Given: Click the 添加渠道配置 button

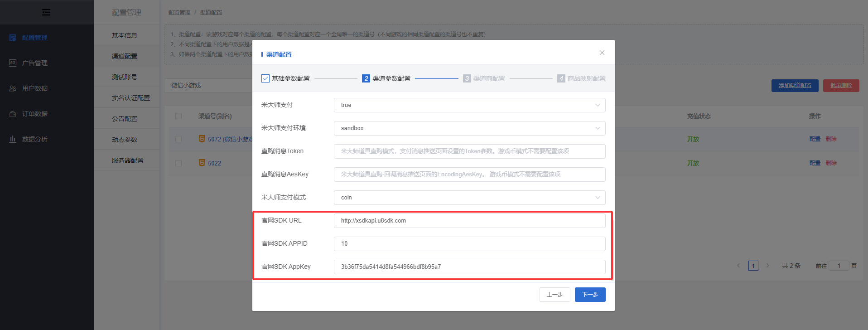Looking at the screenshot, I should click(795, 86).
